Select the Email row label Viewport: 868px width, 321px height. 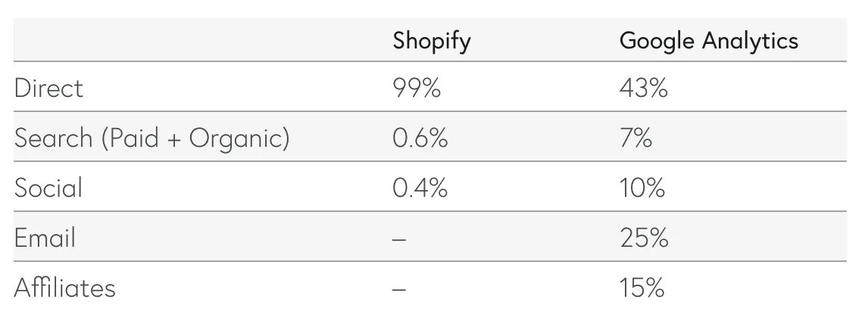click(45, 238)
